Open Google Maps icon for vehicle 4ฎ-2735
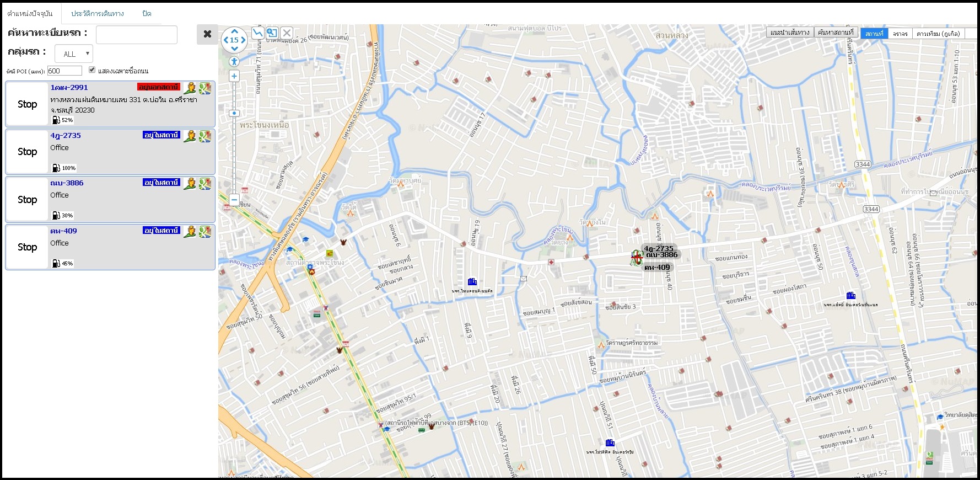The image size is (980, 480). tap(205, 136)
